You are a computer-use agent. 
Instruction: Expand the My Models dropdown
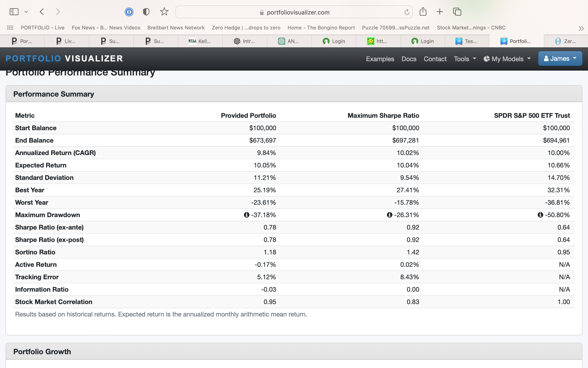click(507, 59)
